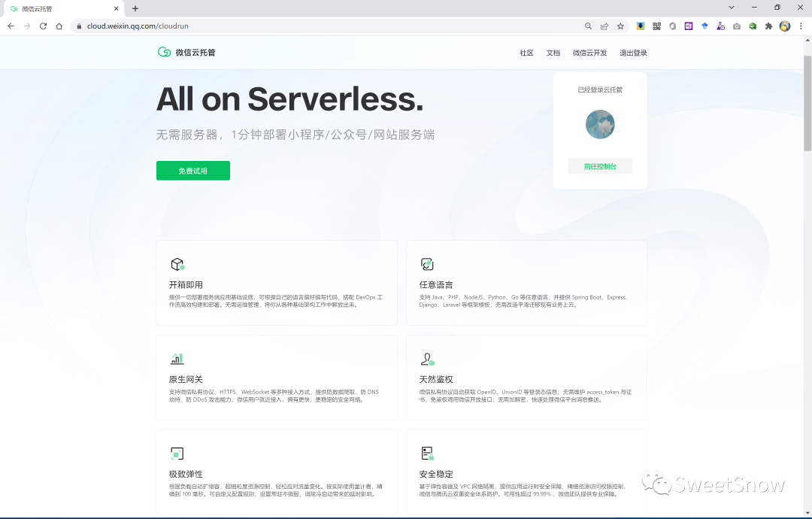Open the Chrome profile avatar
Image resolution: width=812 pixels, height=519 pixels.
pyautogui.click(x=785, y=26)
